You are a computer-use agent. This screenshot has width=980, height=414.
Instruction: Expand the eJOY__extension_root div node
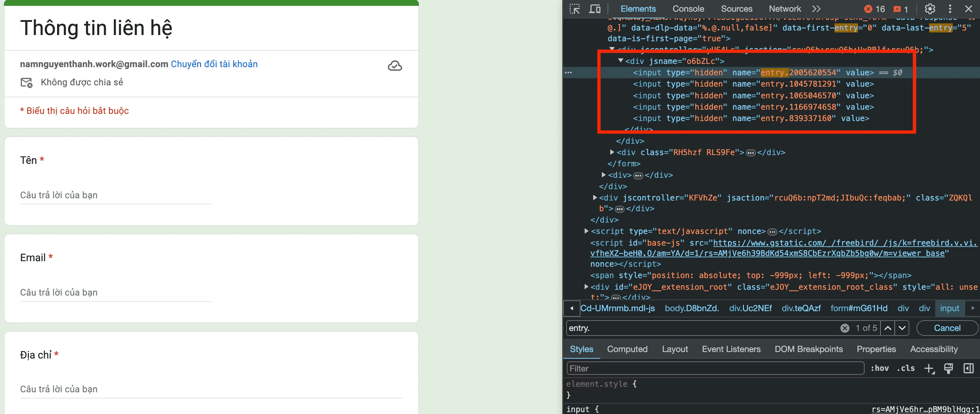586,287
